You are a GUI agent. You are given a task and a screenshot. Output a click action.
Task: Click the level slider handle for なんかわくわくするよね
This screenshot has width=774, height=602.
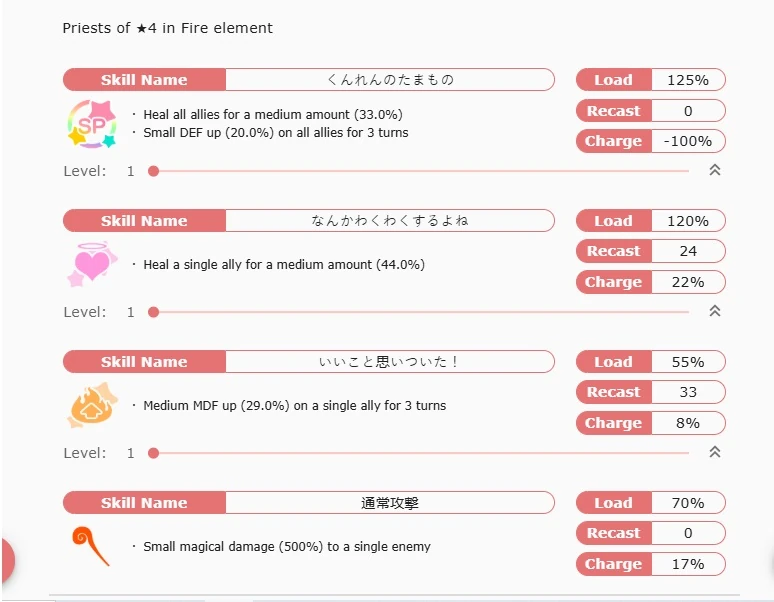(x=154, y=312)
